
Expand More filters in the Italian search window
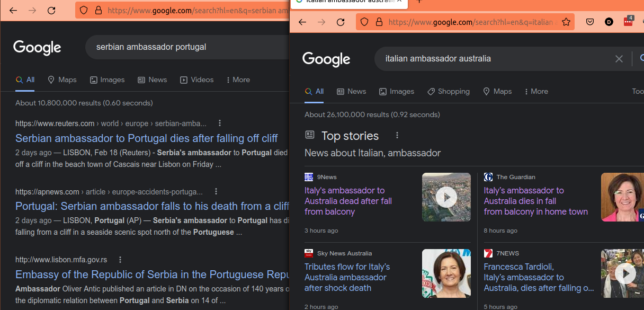(536, 91)
